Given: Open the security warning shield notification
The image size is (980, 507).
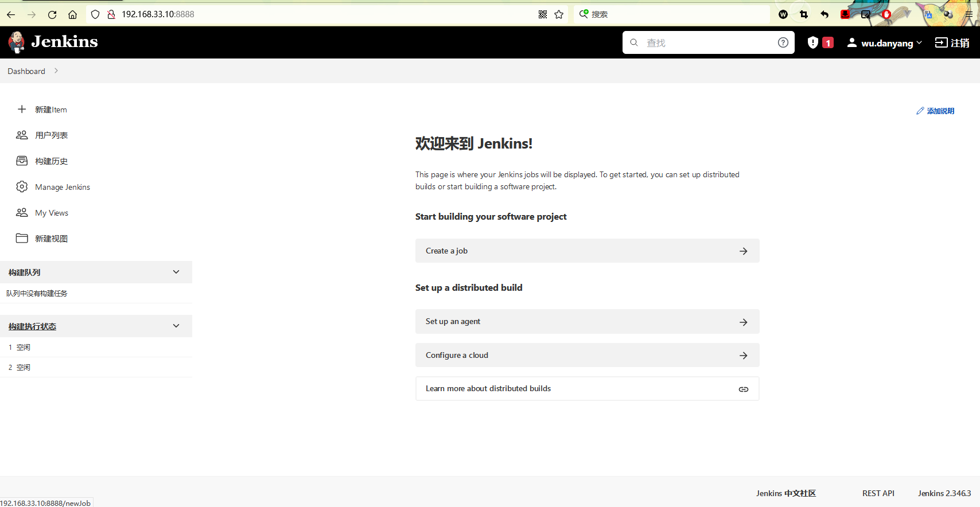Looking at the screenshot, I should 813,42.
